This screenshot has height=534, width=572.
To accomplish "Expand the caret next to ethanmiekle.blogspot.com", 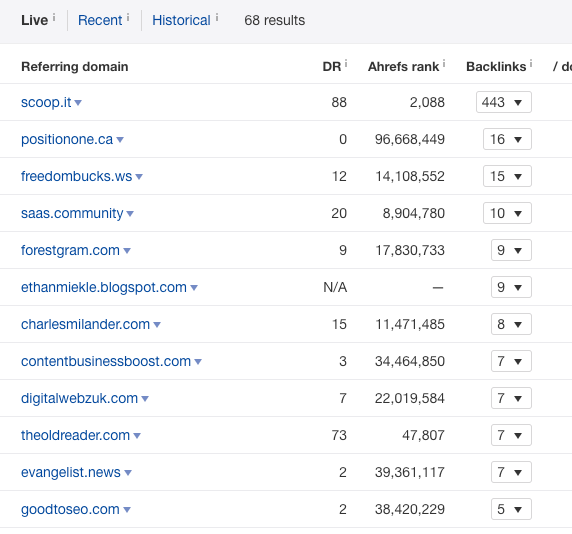I will click(194, 288).
